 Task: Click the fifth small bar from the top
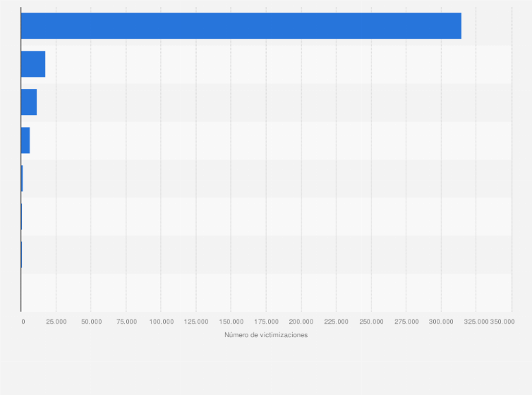click(22, 178)
